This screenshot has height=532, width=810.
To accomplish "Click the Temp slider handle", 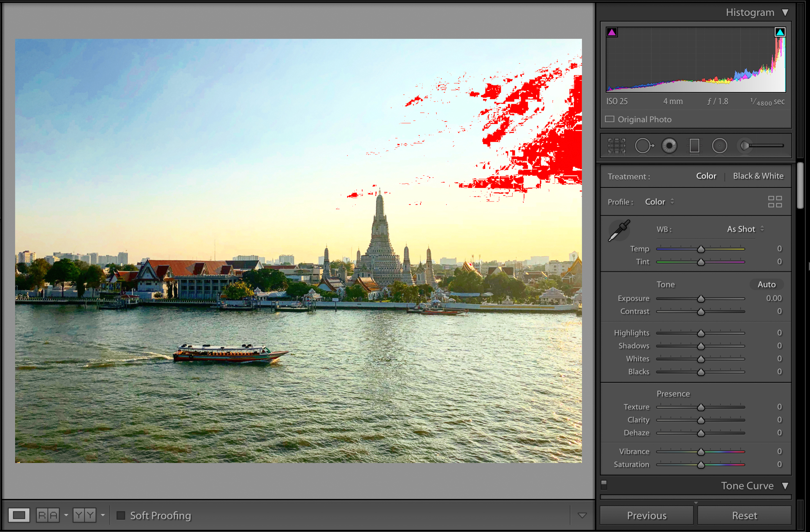I will pos(701,249).
